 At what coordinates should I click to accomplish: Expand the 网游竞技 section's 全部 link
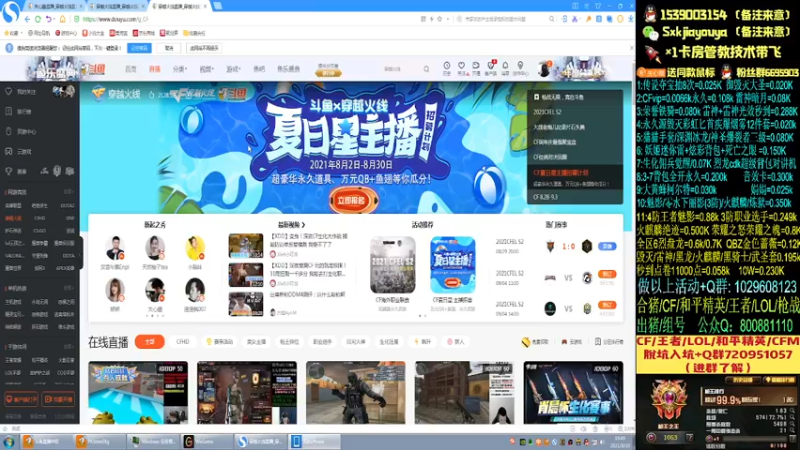(x=68, y=192)
